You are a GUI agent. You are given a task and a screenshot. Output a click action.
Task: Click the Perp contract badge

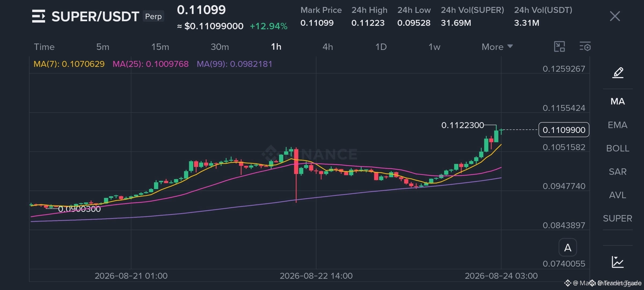[153, 16]
